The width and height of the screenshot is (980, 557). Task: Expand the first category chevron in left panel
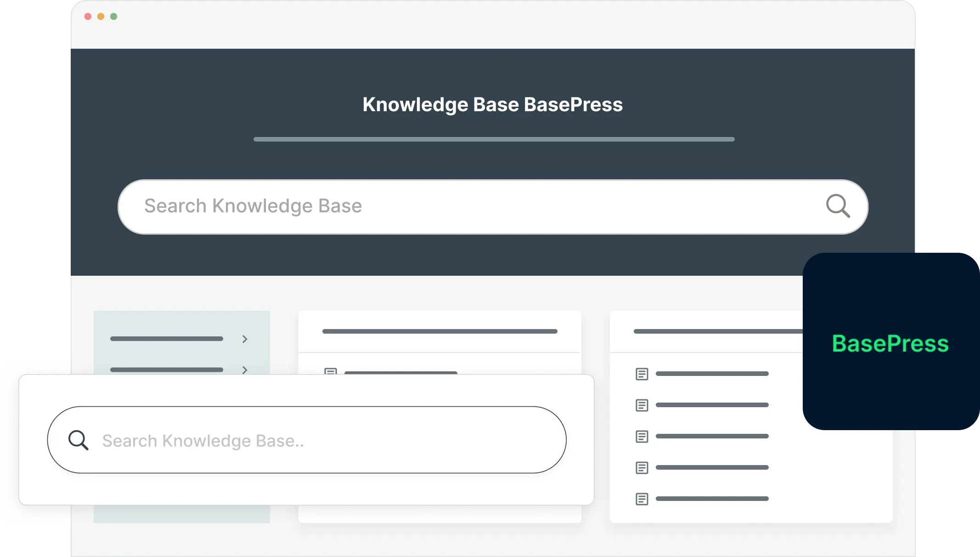pos(245,339)
